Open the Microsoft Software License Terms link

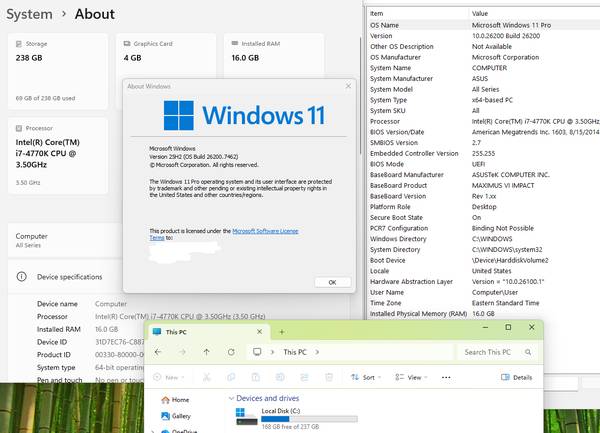pyautogui.click(x=264, y=230)
